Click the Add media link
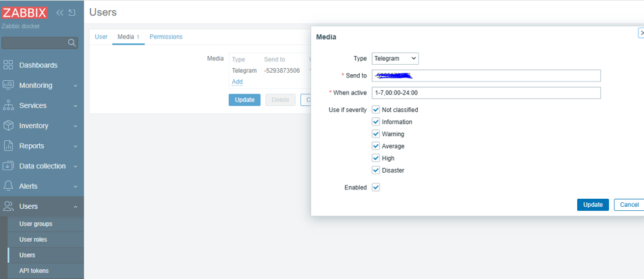 point(237,82)
